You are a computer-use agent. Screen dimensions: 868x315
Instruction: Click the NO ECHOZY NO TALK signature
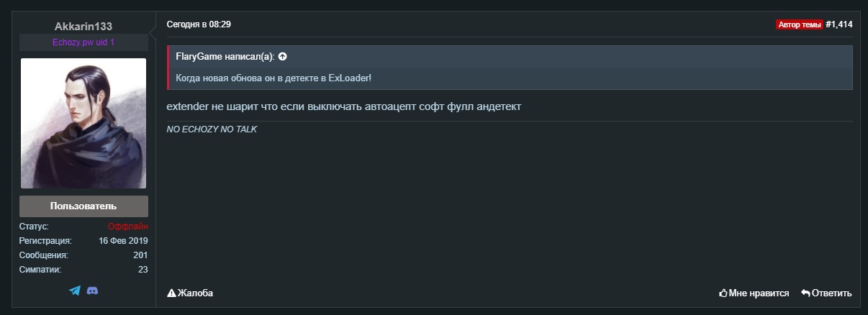point(212,129)
